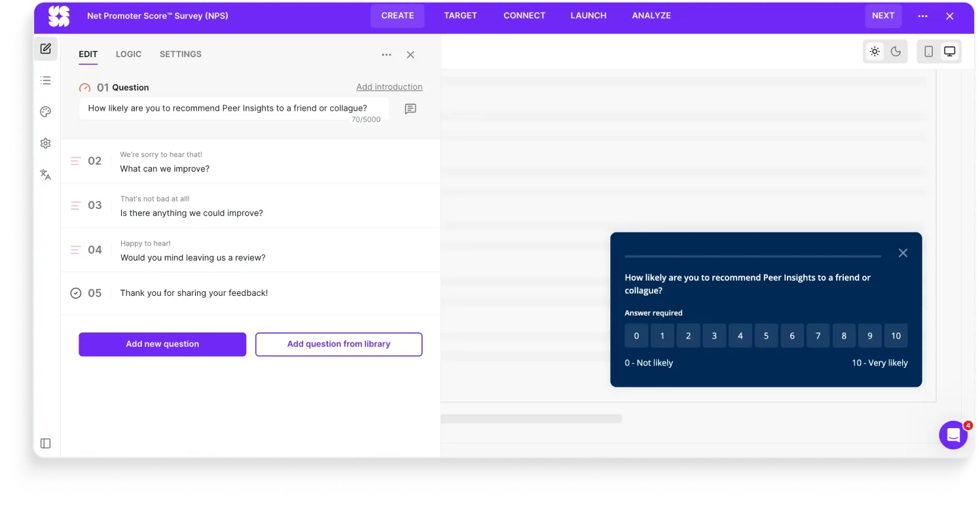Open the top bar three-dots menu
Screen dimensions: 980x506
922,16
